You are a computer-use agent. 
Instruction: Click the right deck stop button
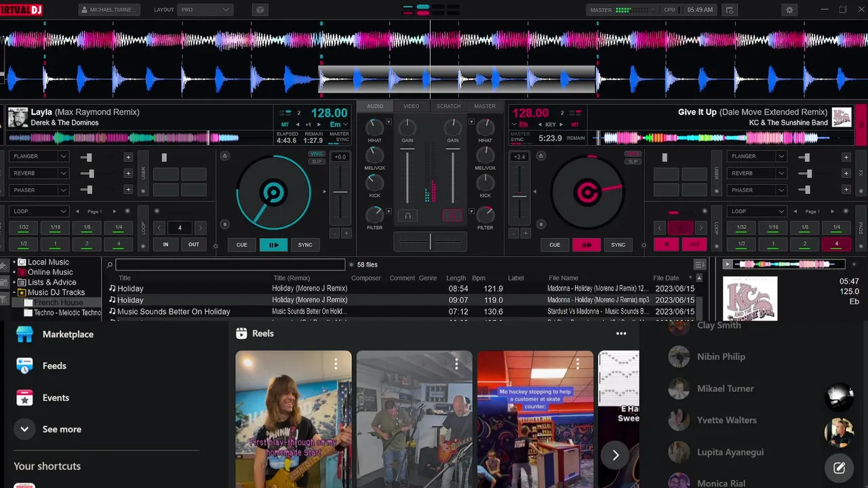click(x=540, y=224)
